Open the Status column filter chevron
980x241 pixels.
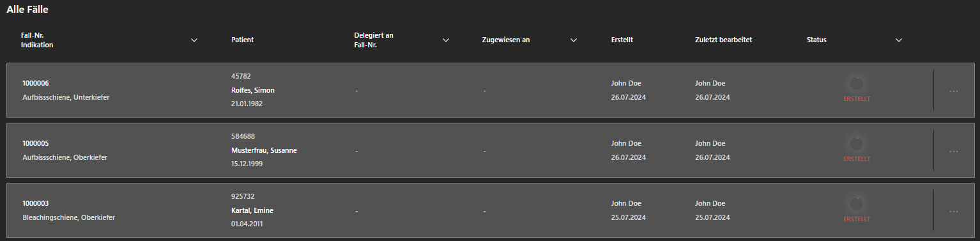[x=899, y=40]
